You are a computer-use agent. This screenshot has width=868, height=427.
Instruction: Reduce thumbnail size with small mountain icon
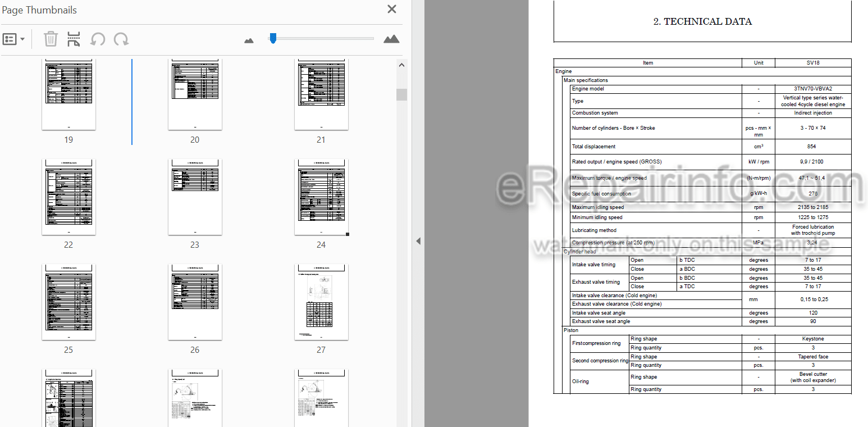249,40
